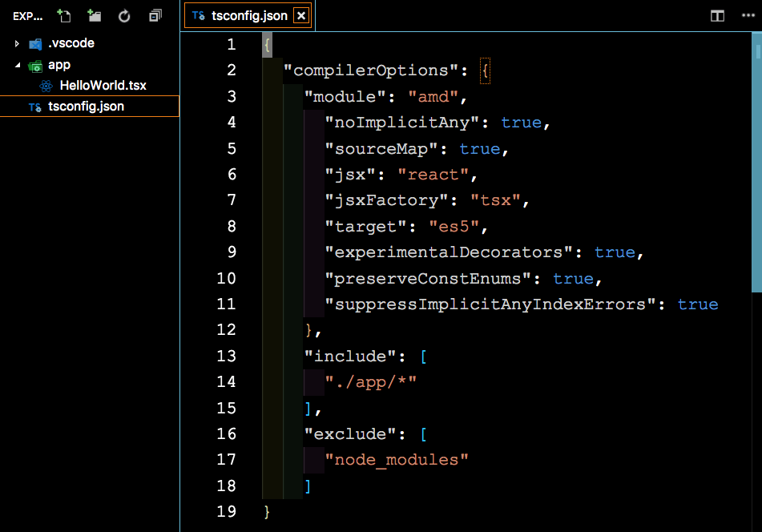Split the editor using the top-right icon
The image size is (762, 532).
point(717,16)
